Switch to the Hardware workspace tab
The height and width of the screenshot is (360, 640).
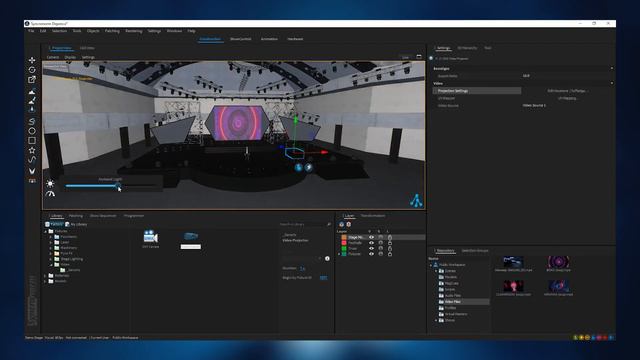click(x=295, y=39)
